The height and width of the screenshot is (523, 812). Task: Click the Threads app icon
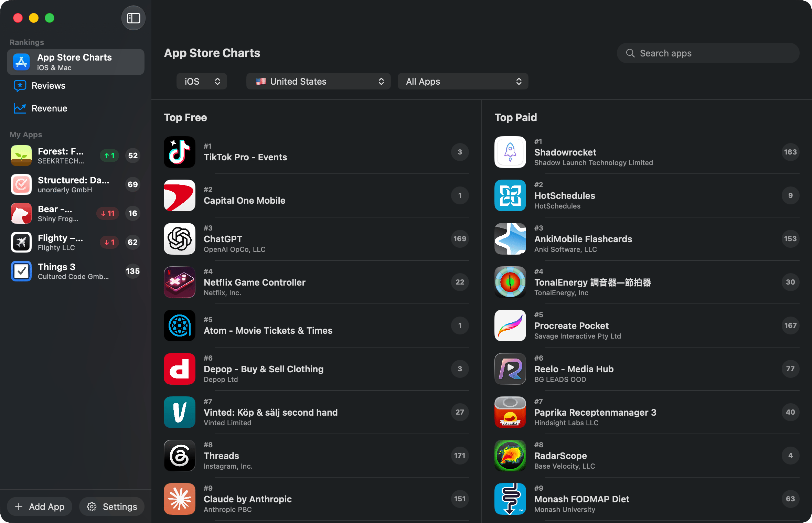point(180,456)
